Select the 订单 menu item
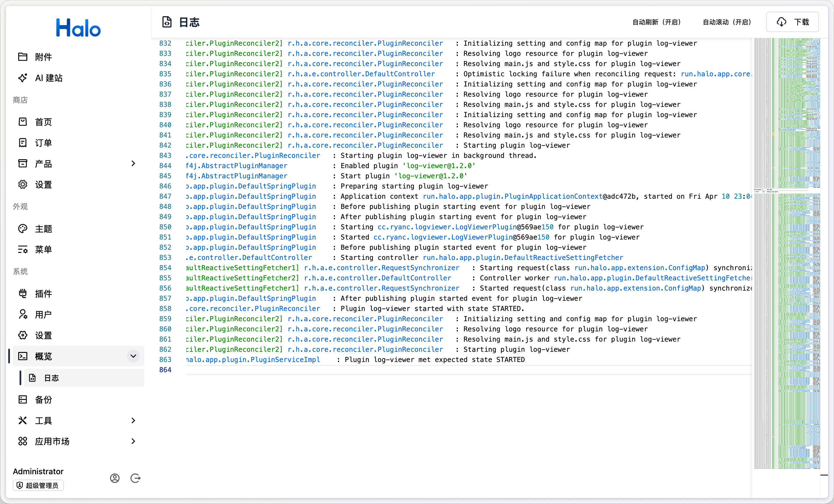This screenshot has height=504, width=834. [43, 143]
